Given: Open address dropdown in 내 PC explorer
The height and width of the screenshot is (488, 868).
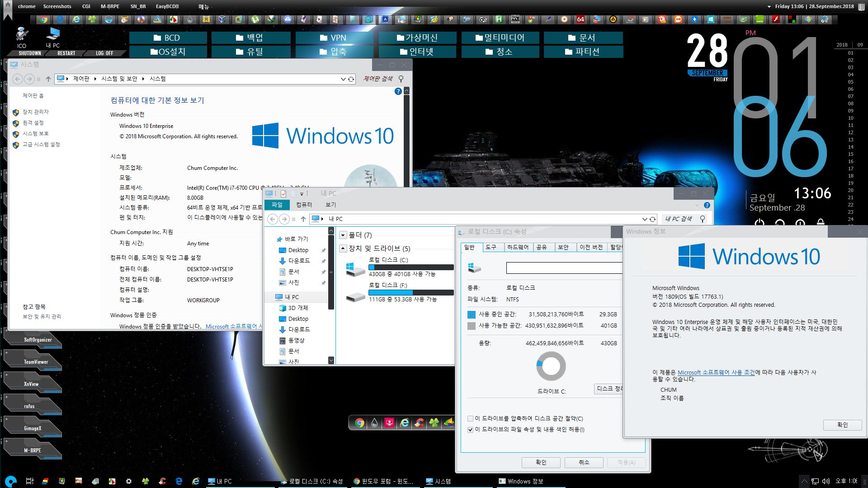Looking at the screenshot, I should [645, 219].
